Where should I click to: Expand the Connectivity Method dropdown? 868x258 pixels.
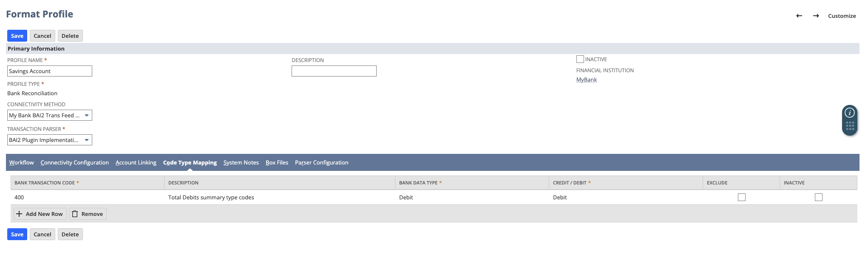(x=87, y=115)
